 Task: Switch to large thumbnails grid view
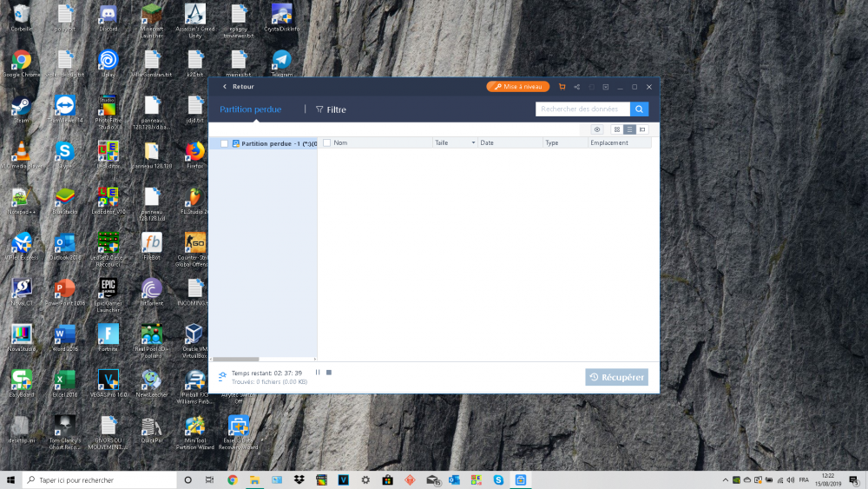617,129
